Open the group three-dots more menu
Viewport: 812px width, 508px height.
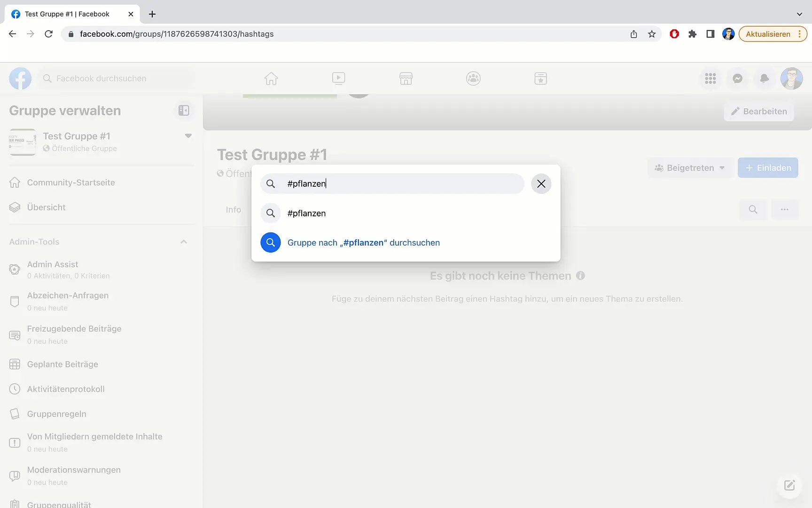pos(785,210)
